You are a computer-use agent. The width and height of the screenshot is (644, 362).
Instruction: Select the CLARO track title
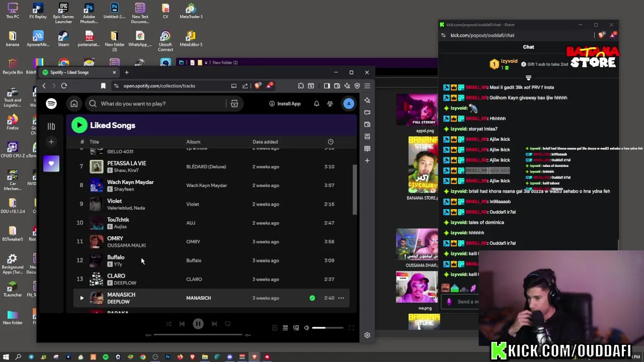116,276
